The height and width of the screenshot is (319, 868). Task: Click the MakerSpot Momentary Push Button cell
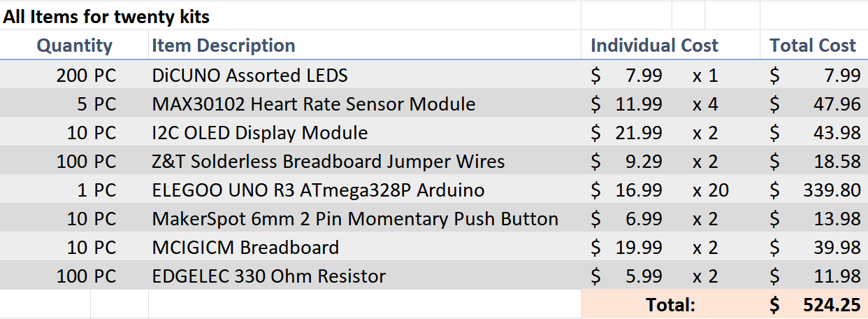pyautogui.click(x=355, y=219)
